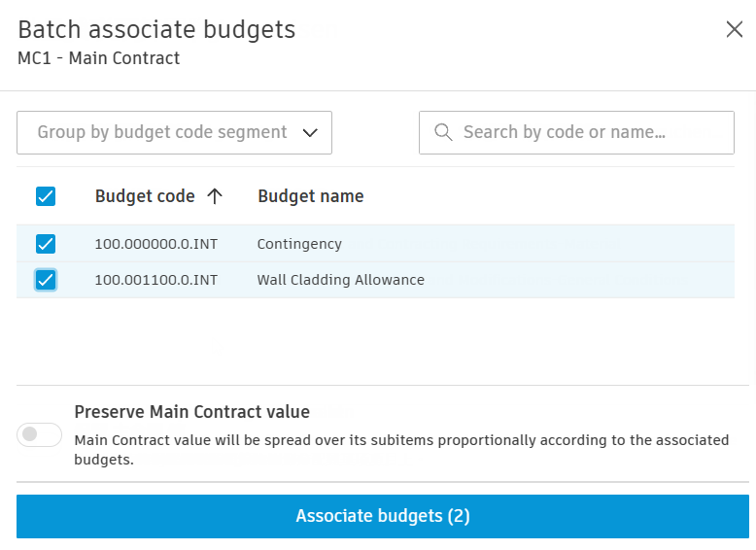Click the ascending sort arrow icon
Viewport: 756px width, 550px height.
coord(215,196)
